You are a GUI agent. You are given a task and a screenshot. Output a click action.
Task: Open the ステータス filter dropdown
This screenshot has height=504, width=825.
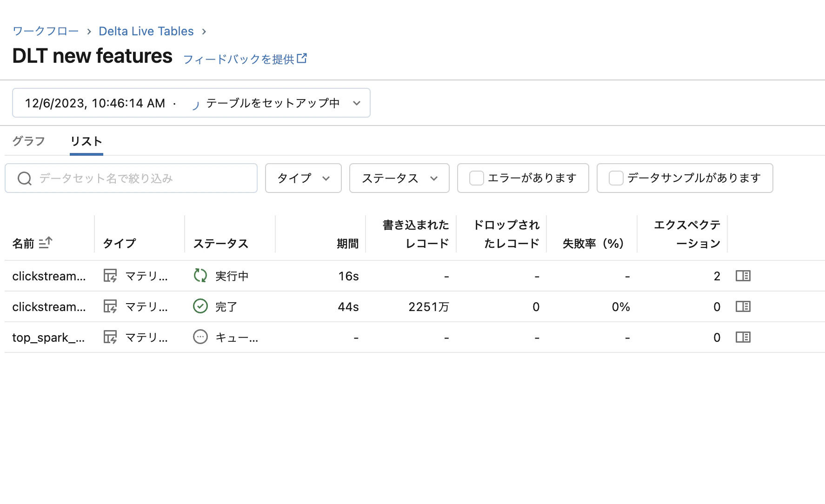pyautogui.click(x=399, y=178)
